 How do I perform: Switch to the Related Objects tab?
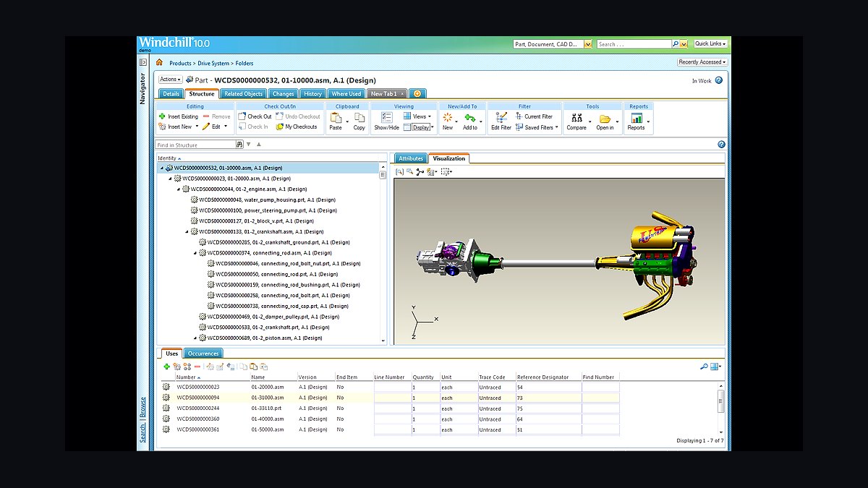(243, 94)
